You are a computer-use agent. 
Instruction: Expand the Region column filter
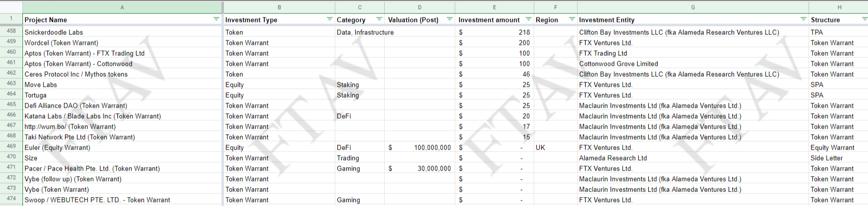[572, 19]
